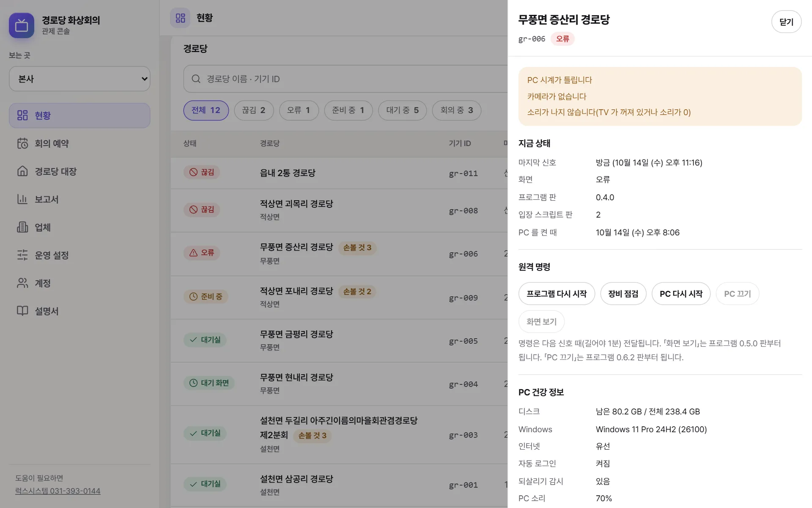Image resolution: width=812 pixels, height=508 pixels.
Task: Click the 업체 sidebar menu item
Action: (80, 227)
